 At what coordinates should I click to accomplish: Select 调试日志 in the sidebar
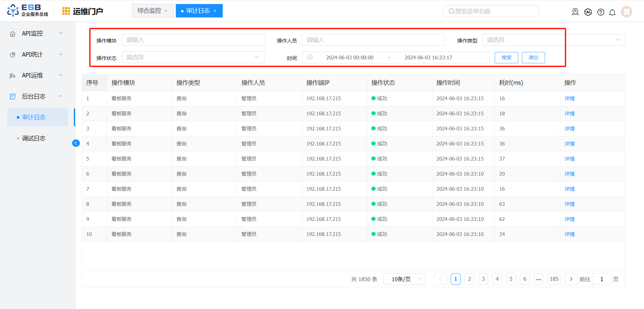pos(34,138)
